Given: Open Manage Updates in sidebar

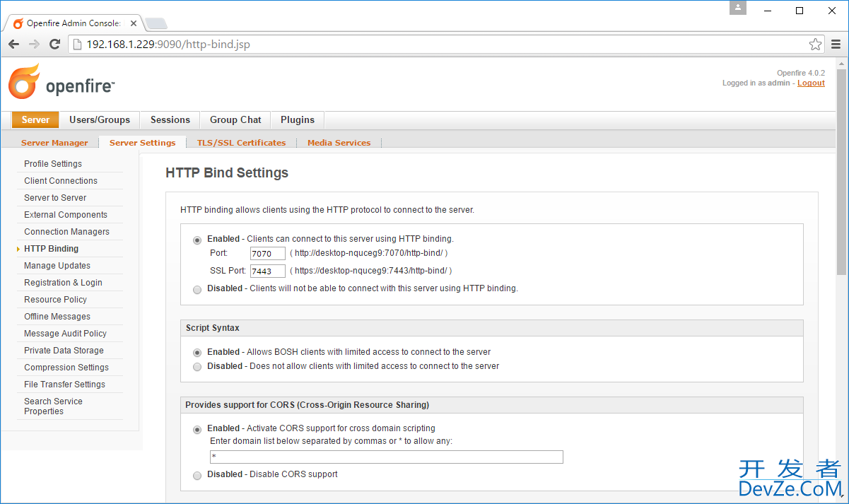Looking at the screenshot, I should tap(57, 266).
